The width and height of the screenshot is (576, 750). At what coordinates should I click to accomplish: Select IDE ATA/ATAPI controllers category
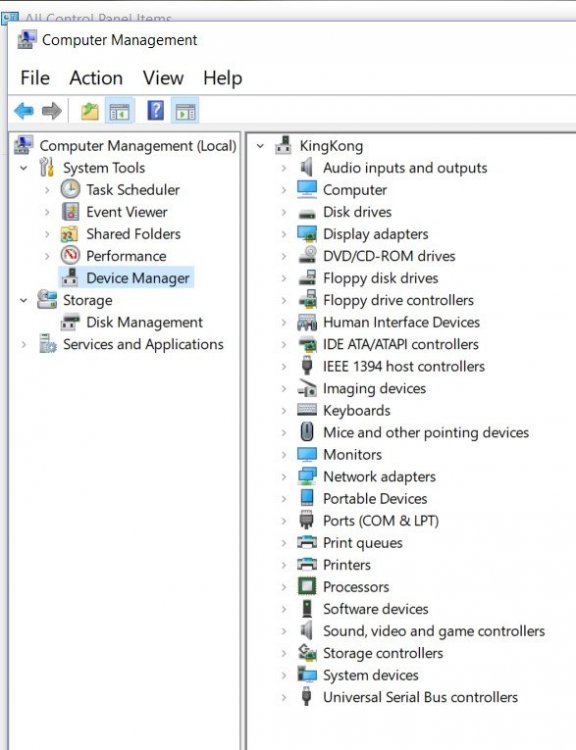pyautogui.click(x=400, y=344)
